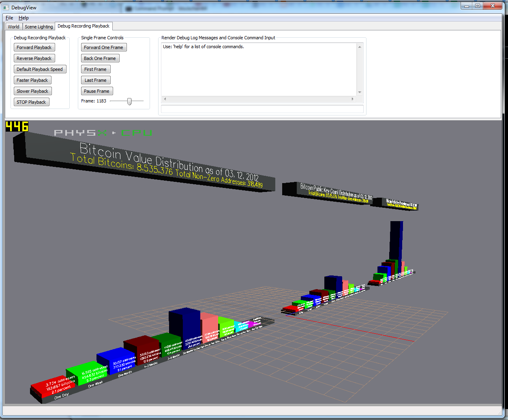Click the log scroll up arrow
This screenshot has width=508, height=420.
(360, 47)
